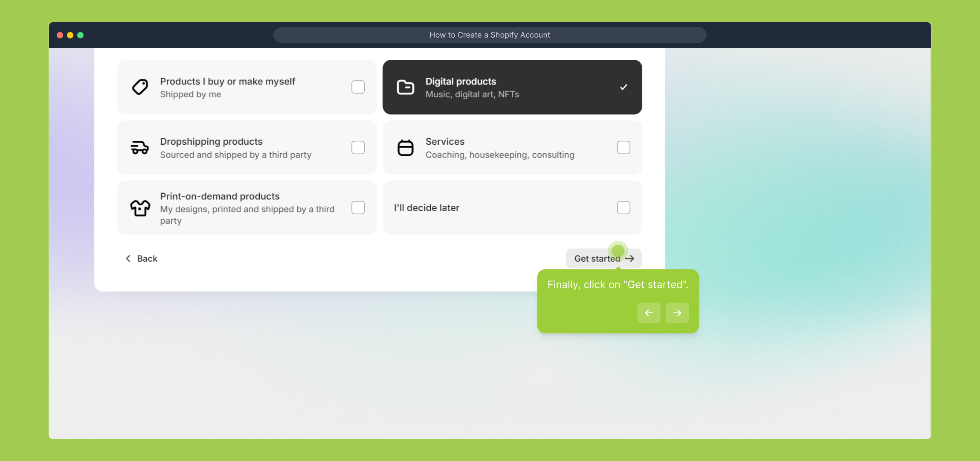Tick the Print-on-demand products checkbox
This screenshot has width=980, height=461.
358,208
